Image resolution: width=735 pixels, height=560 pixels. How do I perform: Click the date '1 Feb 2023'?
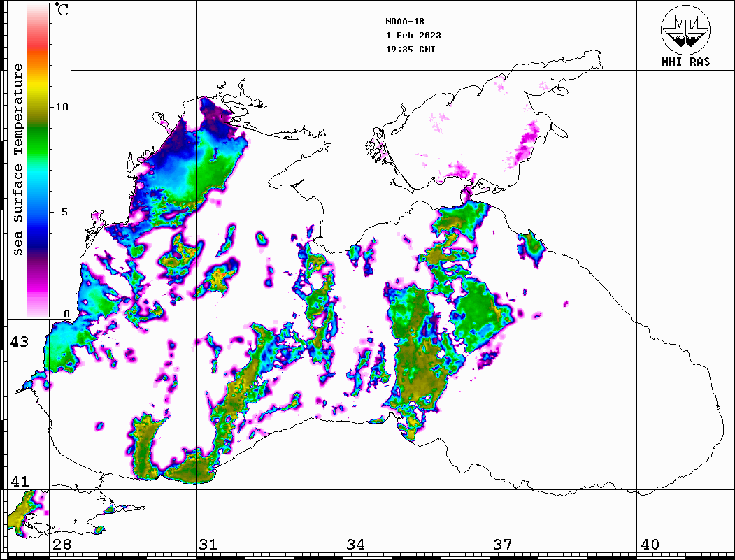pos(413,36)
